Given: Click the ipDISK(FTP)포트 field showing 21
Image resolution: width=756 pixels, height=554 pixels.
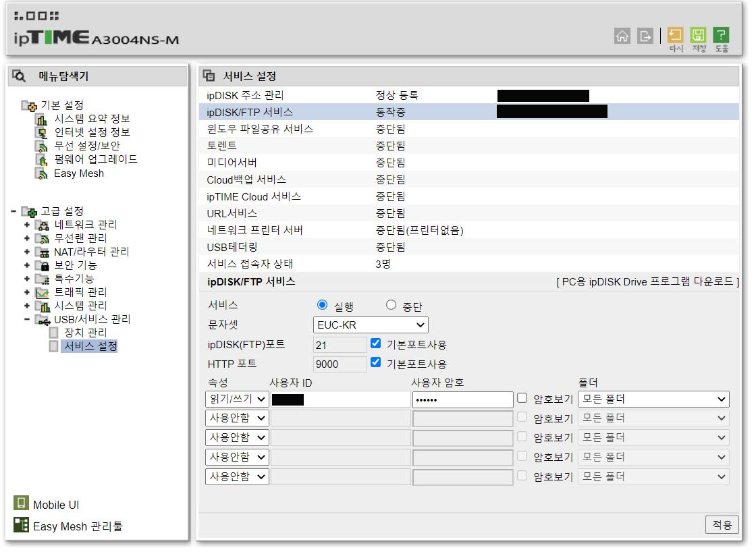Looking at the screenshot, I should tap(340, 345).
